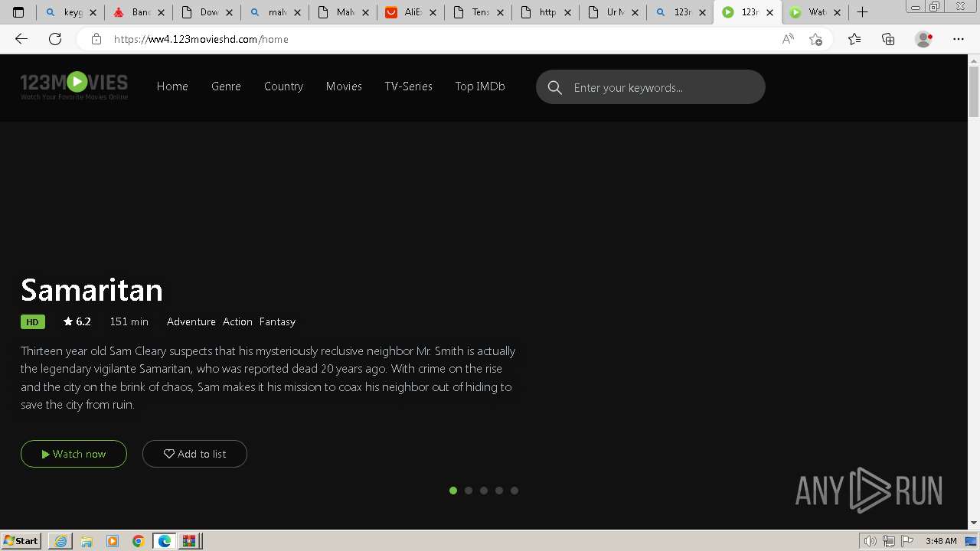Screen dimensions: 980x551
Task: Open the Samaritan title link
Action: (x=92, y=290)
